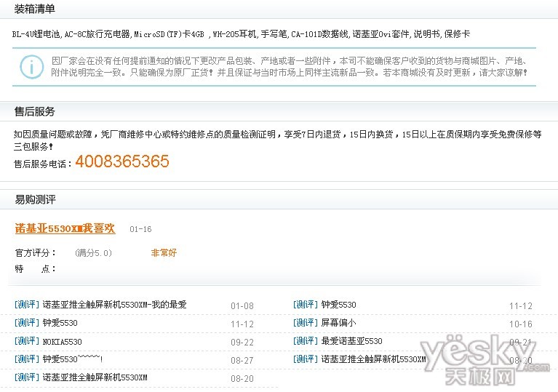Click the date 08-27

pos(242,360)
